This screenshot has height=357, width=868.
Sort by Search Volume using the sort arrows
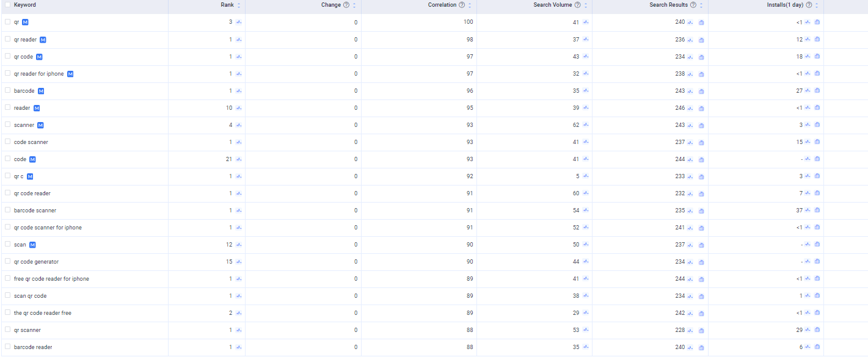(585, 5)
